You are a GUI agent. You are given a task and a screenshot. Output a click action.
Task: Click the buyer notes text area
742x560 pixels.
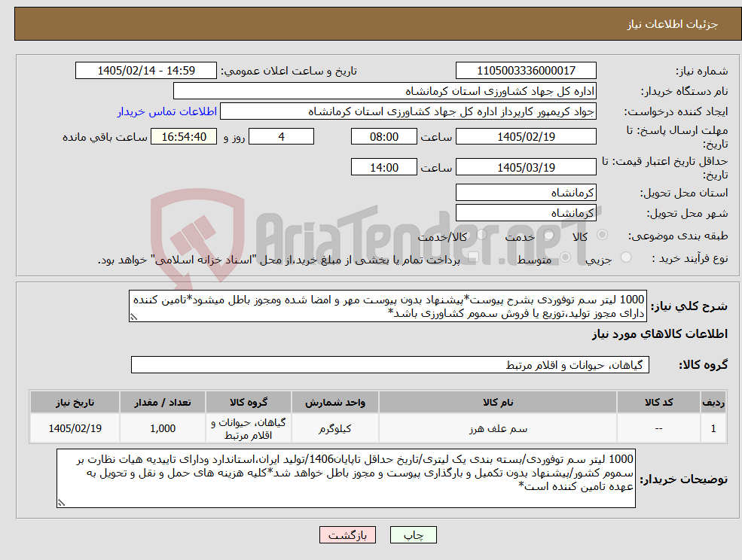(346, 478)
